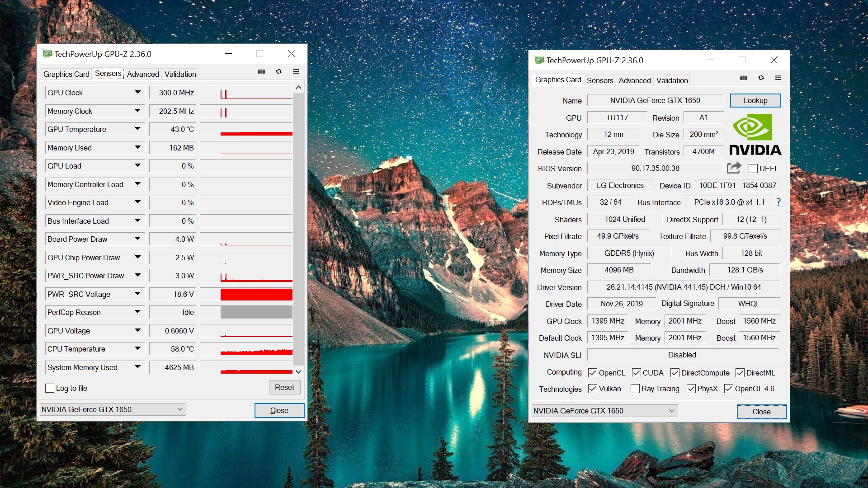Toggle the UEFI checkbox
This screenshot has height=488, width=868.
(753, 169)
